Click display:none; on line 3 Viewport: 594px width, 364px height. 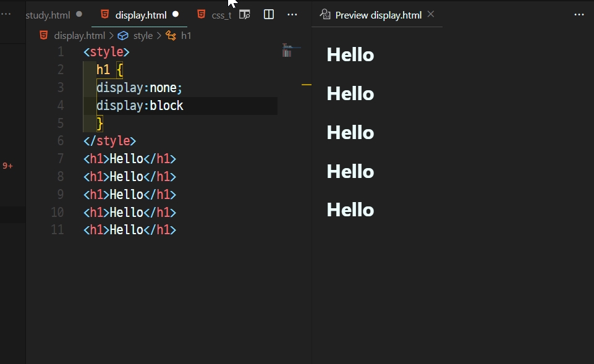[x=140, y=88]
